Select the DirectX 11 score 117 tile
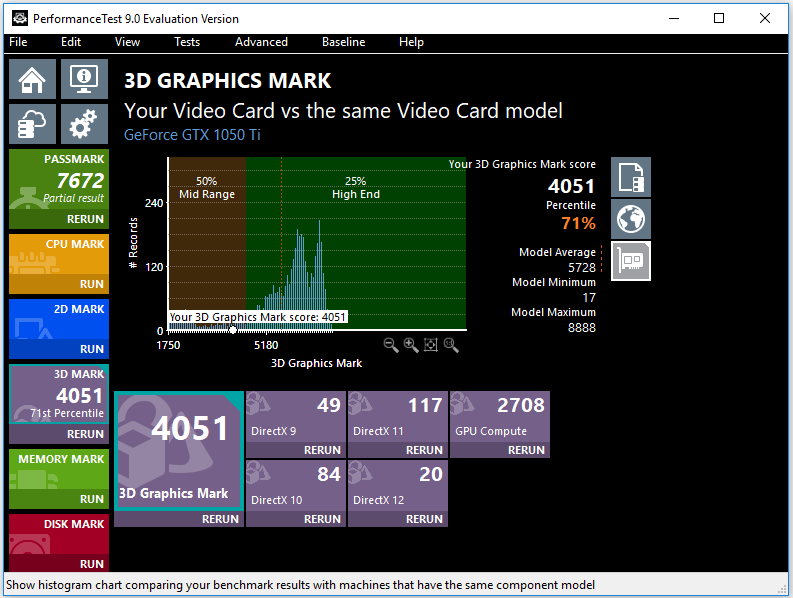 click(x=398, y=417)
